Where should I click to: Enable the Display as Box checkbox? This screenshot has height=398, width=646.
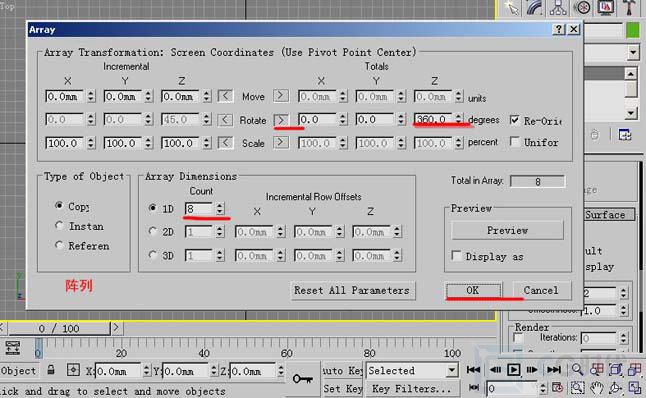tap(456, 256)
